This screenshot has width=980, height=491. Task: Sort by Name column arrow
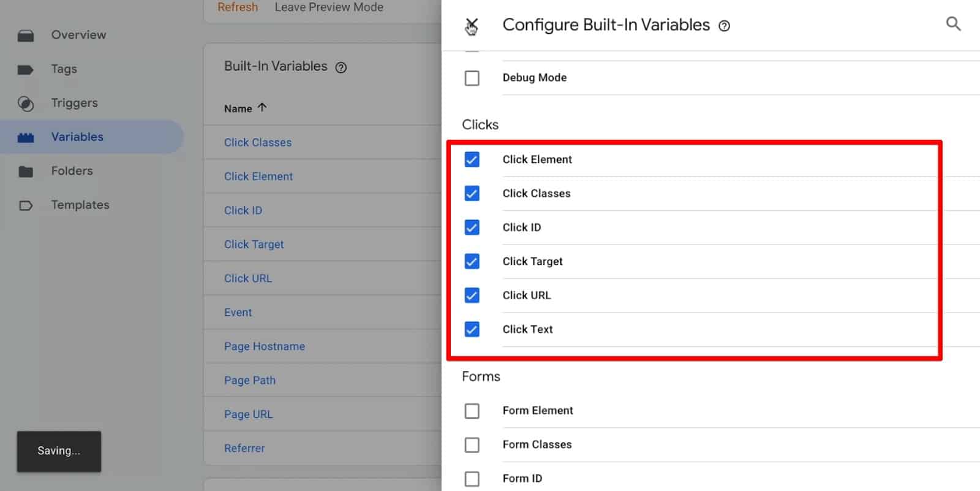(262, 108)
